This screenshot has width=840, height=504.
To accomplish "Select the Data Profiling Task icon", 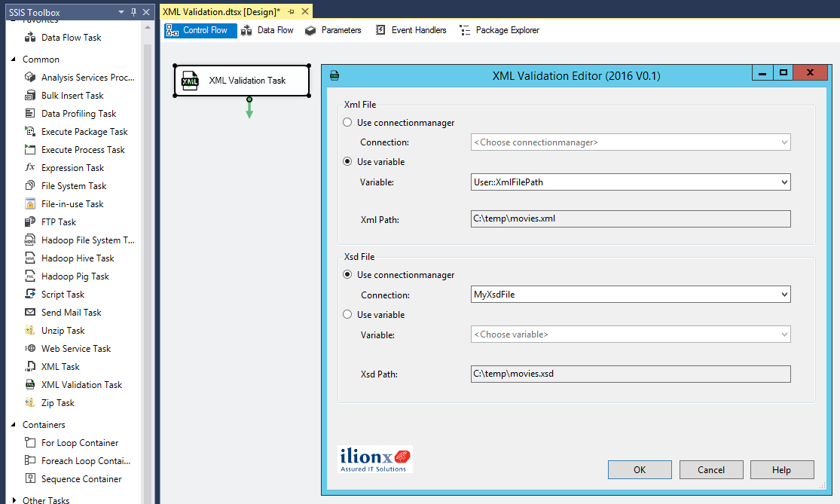I will (x=30, y=114).
